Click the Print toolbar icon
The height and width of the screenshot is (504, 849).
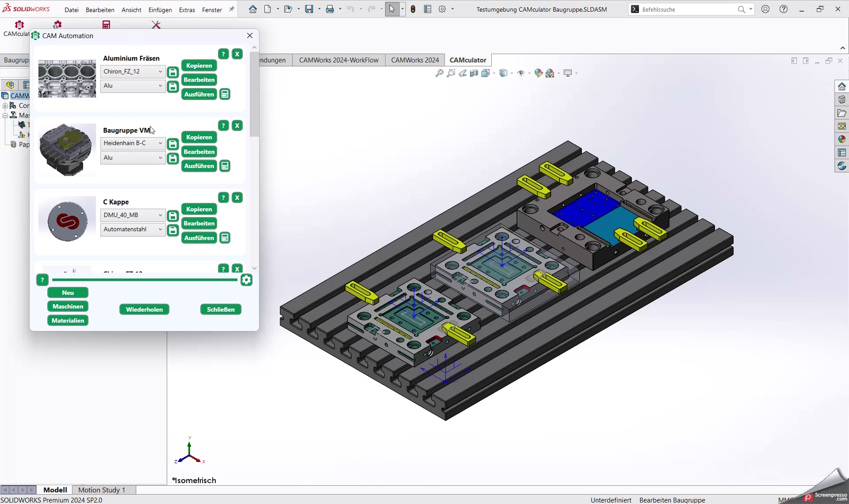click(330, 9)
